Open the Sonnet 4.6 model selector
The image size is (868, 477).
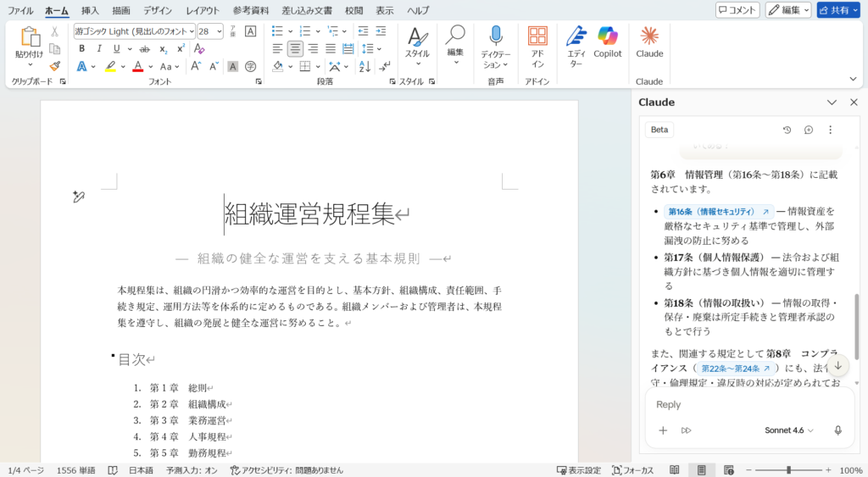point(789,430)
